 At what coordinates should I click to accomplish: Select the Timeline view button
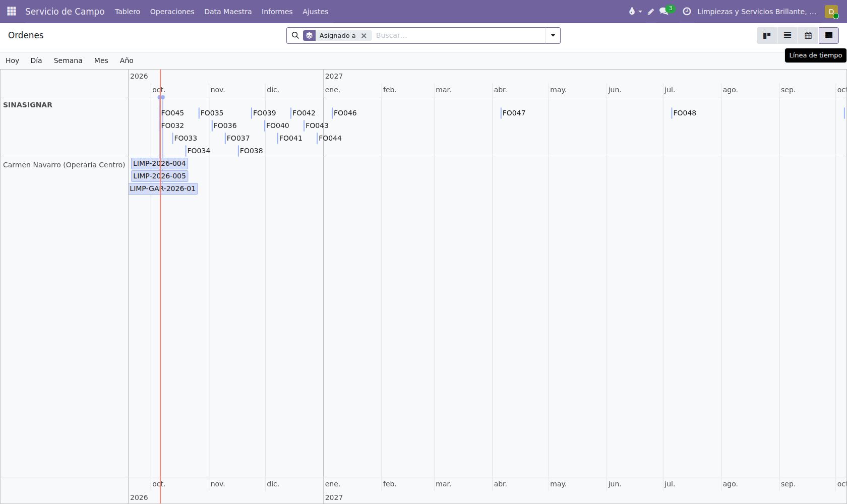pos(829,35)
